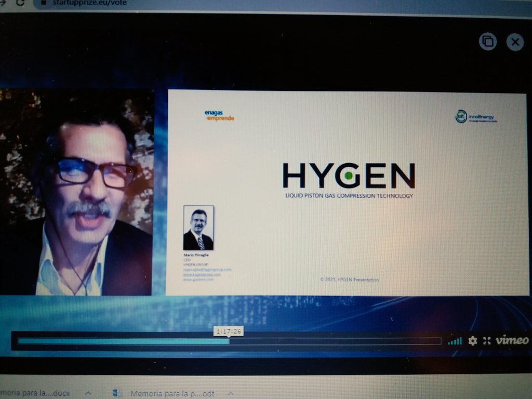Click the Word document icon of .odt download
The height and width of the screenshot is (399, 532).
click(x=117, y=393)
